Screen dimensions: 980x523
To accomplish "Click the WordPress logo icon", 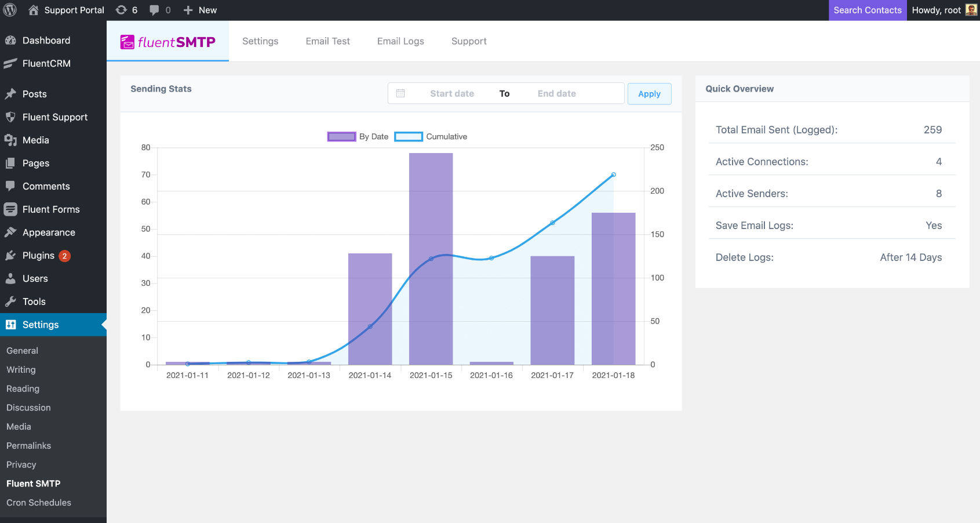I will (x=10, y=10).
